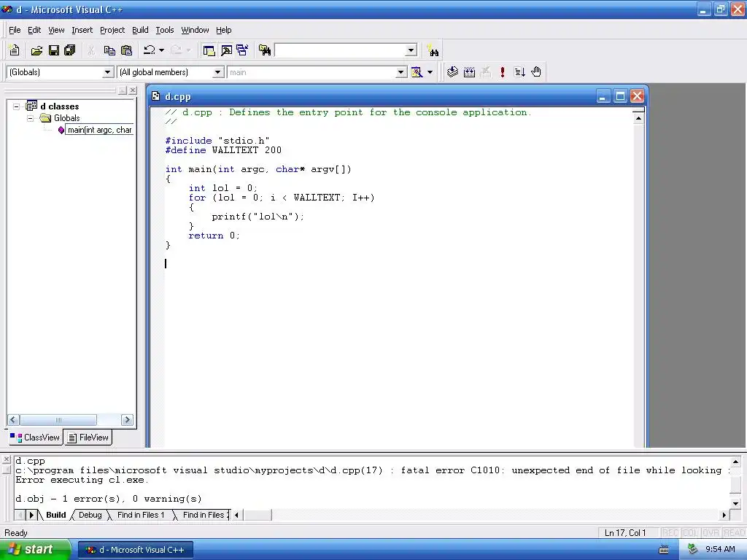Collapse the d classes tree node
The height and width of the screenshot is (560, 747).
16,106
